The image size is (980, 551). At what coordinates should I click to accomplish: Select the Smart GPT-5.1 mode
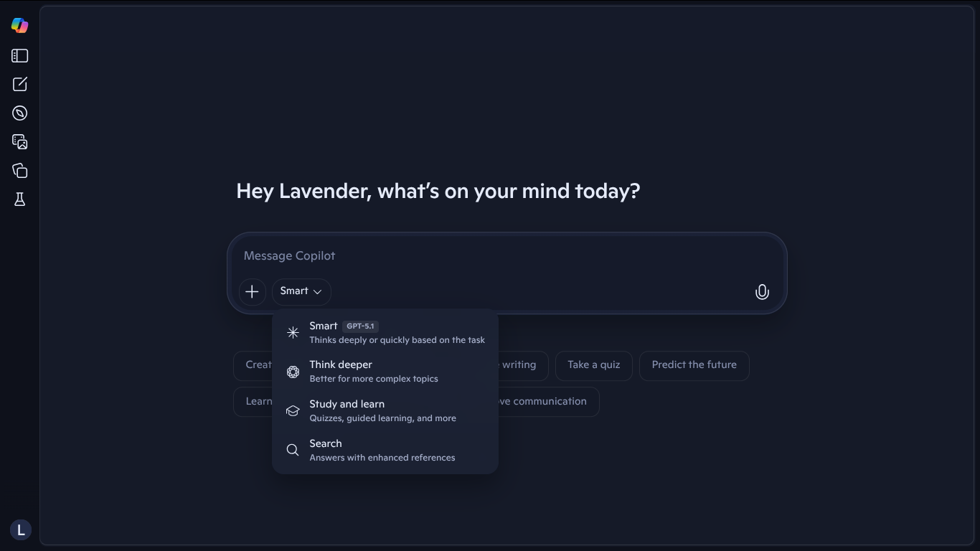pyautogui.click(x=385, y=332)
